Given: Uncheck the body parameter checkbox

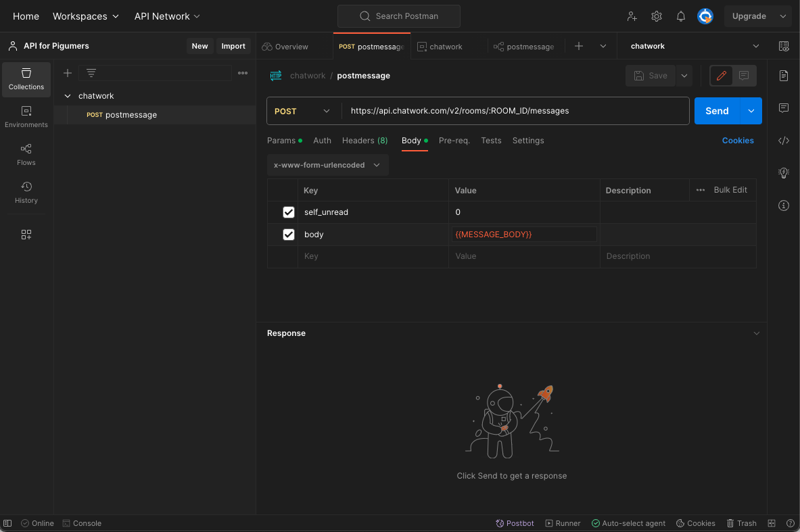Looking at the screenshot, I should [x=288, y=235].
